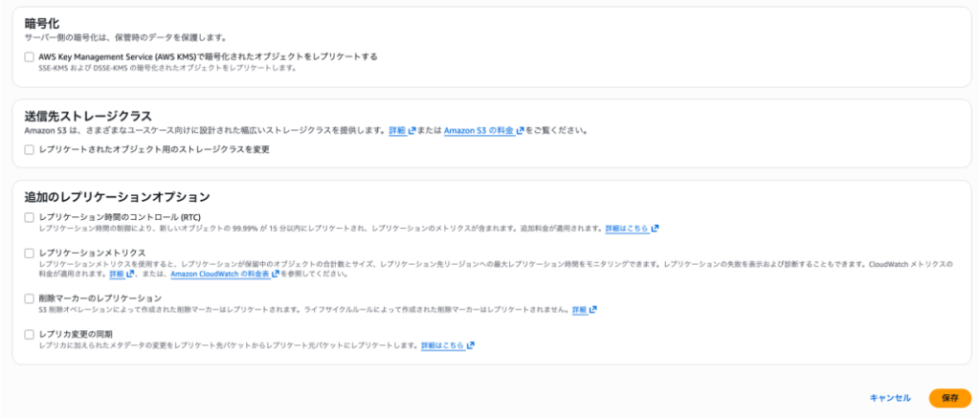Click external icon beside storage class 詳細
Screen dimensions: 980x419
click(412, 131)
